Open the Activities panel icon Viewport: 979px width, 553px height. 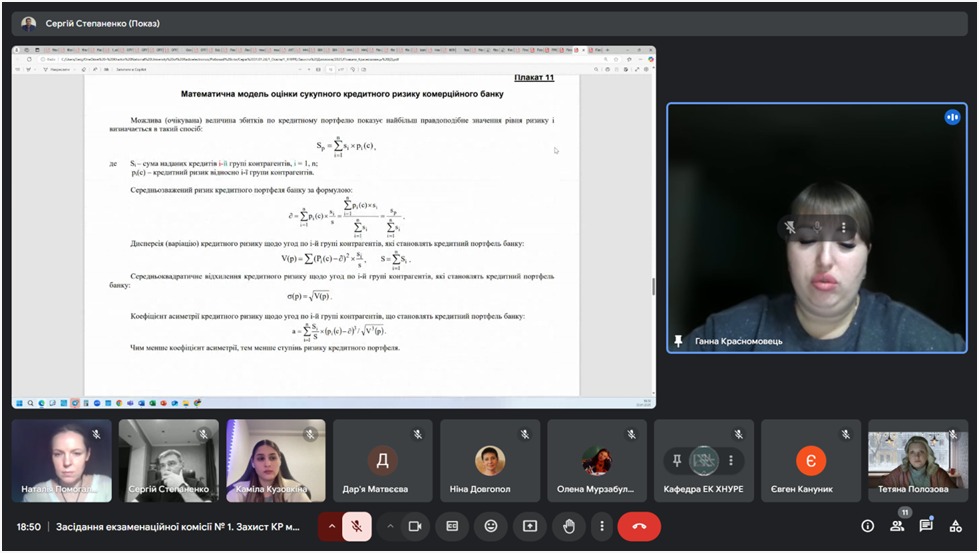[x=957, y=526]
